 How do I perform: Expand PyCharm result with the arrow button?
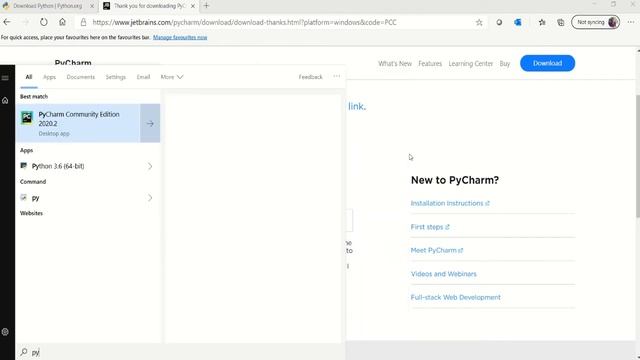pos(150,123)
